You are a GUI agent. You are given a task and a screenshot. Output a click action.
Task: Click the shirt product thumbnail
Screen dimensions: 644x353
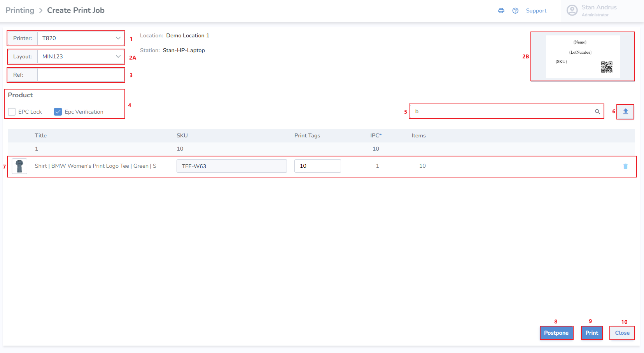19,166
